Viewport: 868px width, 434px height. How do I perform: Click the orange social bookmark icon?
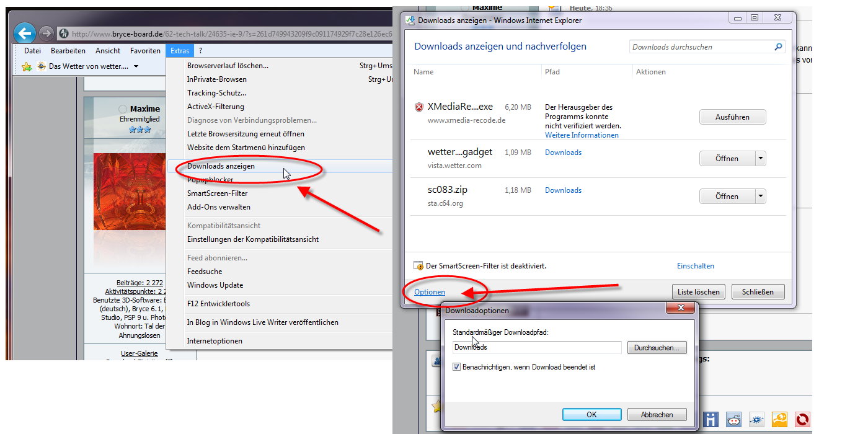(779, 420)
